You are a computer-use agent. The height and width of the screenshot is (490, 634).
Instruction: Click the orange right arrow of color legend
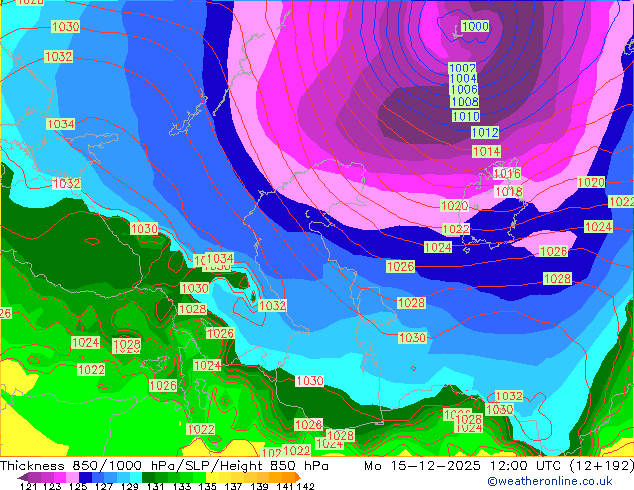coord(298,477)
